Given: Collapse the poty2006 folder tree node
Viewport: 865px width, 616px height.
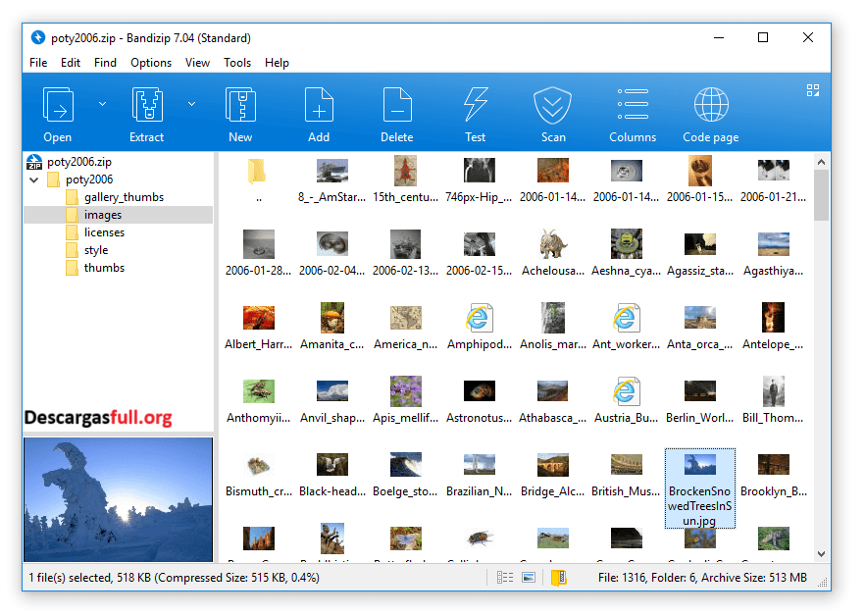Looking at the screenshot, I should point(35,180).
